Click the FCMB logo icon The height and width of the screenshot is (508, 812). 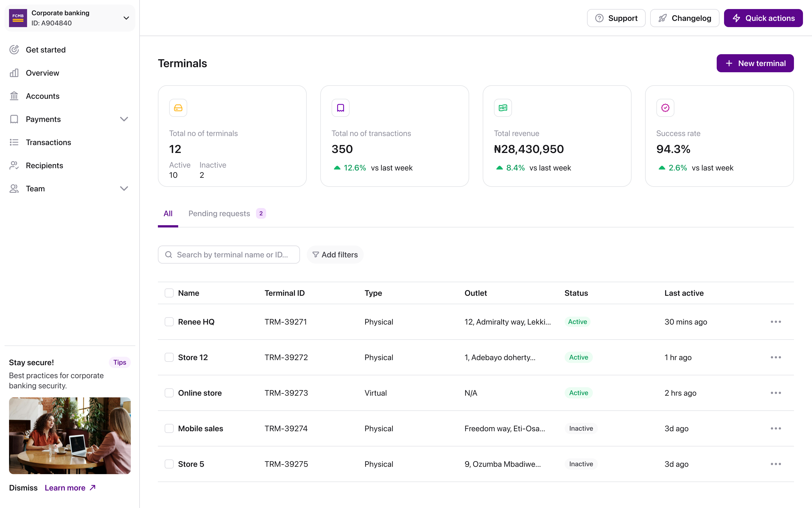pos(18,18)
